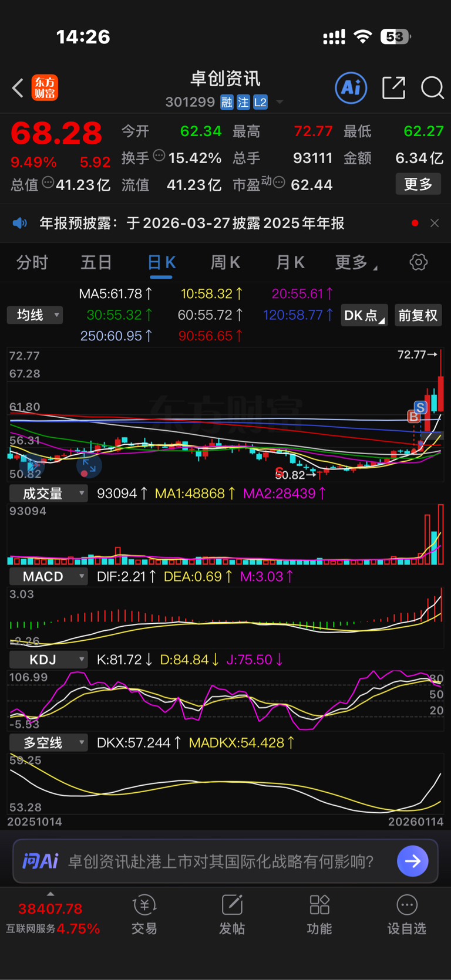Tap the DIF:2.21 value
The height and width of the screenshot is (980, 451).
[x=126, y=577]
